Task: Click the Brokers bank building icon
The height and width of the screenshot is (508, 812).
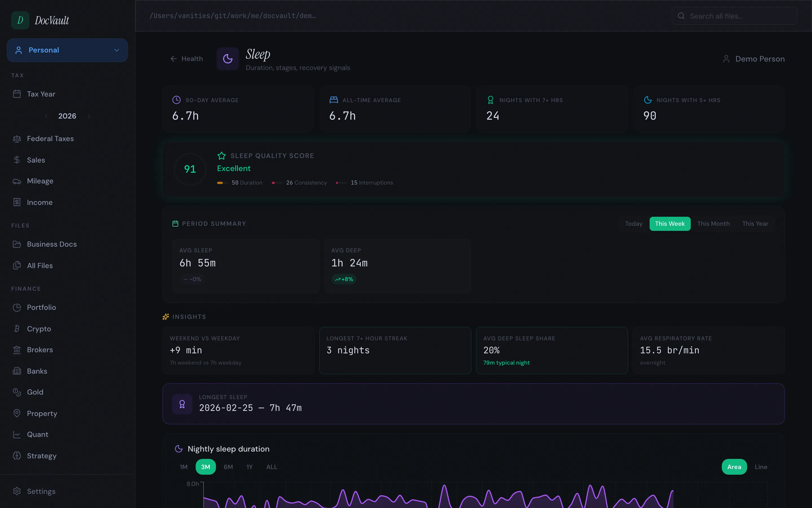Action: (17, 350)
